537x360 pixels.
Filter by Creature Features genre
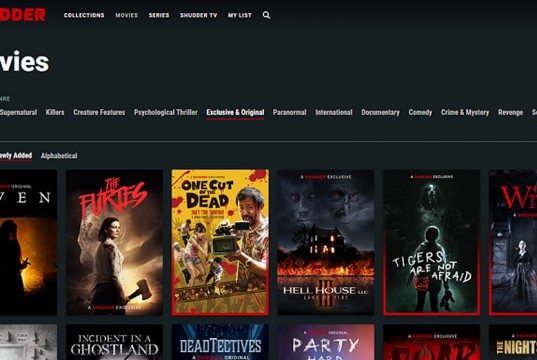(99, 112)
